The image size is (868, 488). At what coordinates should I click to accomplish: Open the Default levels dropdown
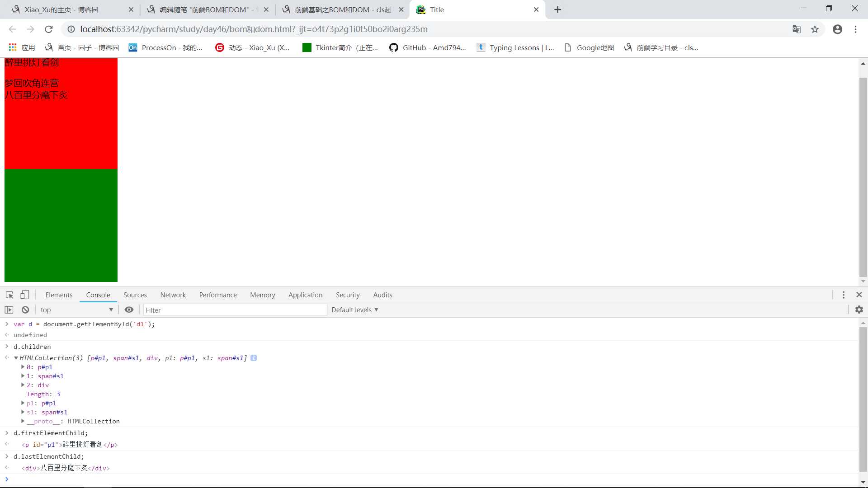(355, 310)
